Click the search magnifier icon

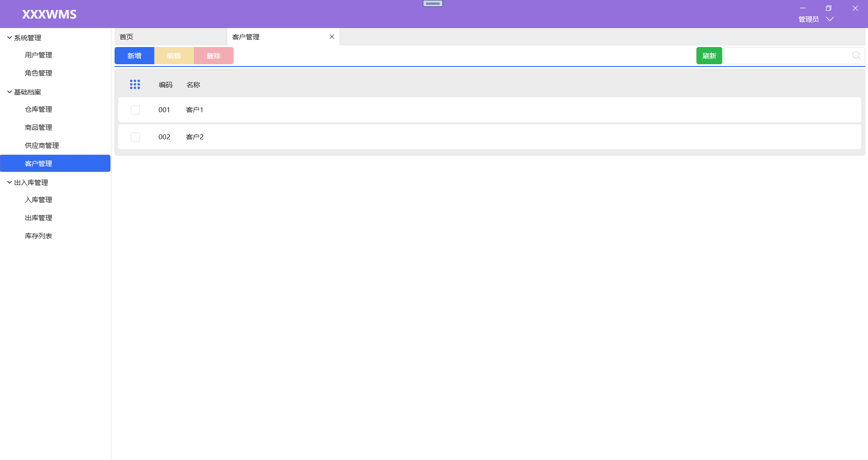click(x=856, y=56)
